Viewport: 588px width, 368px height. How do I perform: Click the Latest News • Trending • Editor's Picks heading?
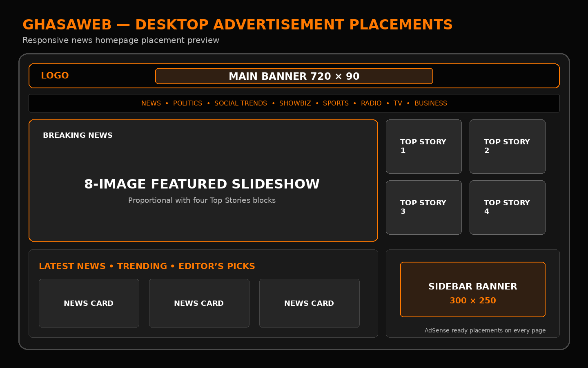click(x=147, y=266)
